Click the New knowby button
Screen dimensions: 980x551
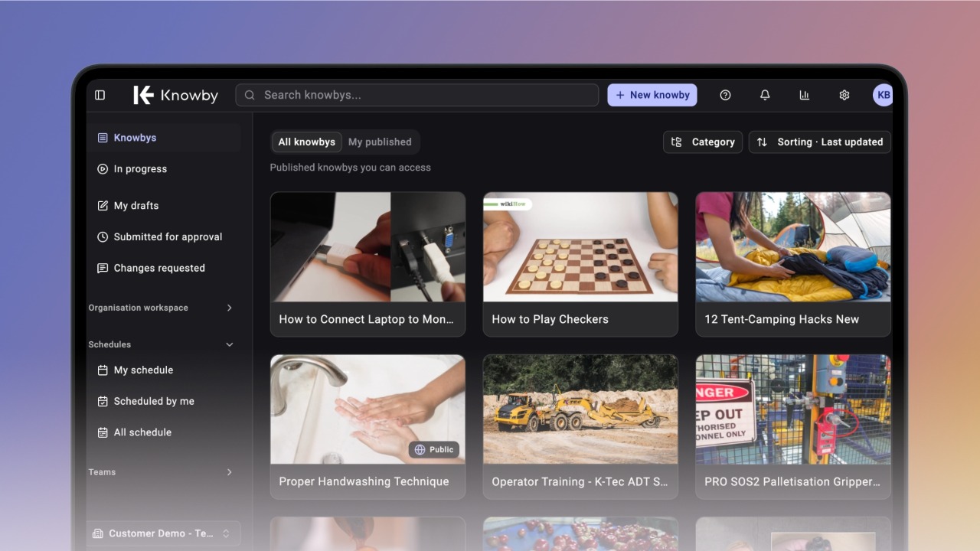[x=652, y=95]
